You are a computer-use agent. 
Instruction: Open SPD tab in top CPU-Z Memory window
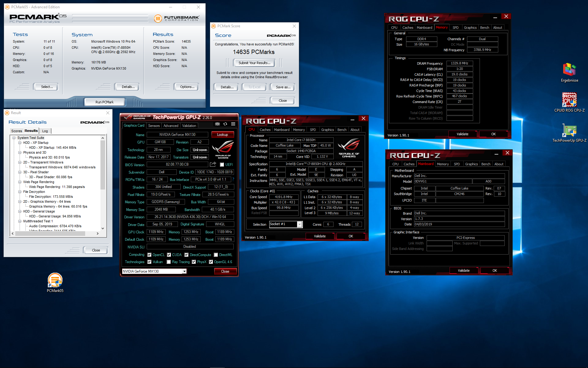[x=455, y=28]
